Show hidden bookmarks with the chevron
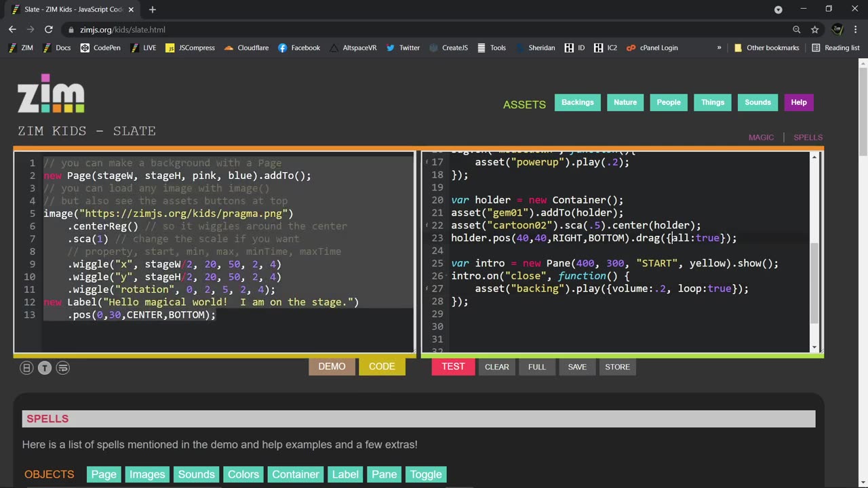 point(719,48)
